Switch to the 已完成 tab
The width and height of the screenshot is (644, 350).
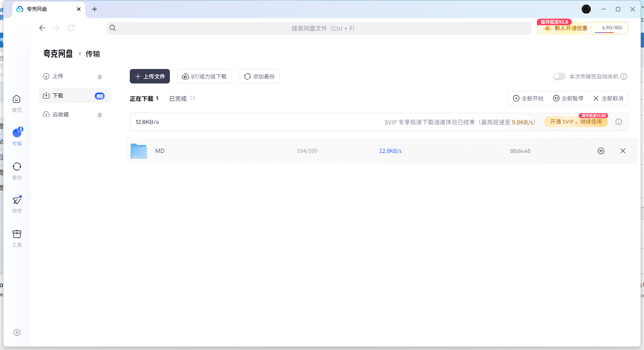(x=182, y=98)
